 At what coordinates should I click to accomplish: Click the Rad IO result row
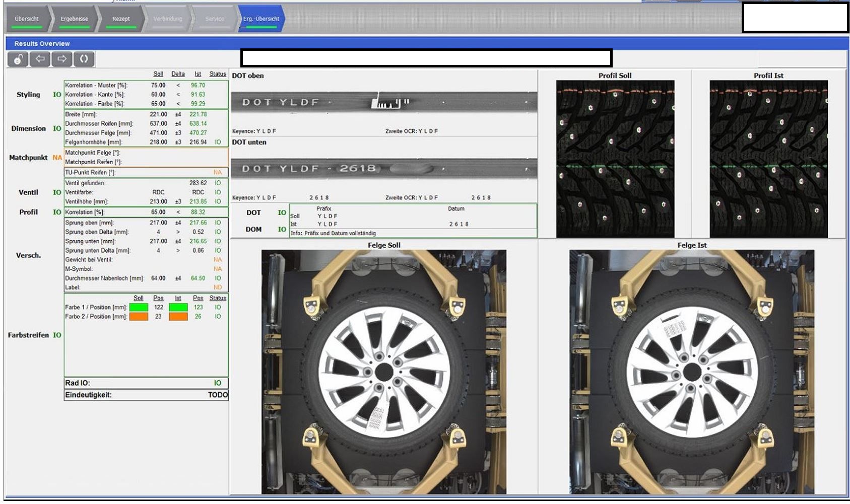pos(146,383)
